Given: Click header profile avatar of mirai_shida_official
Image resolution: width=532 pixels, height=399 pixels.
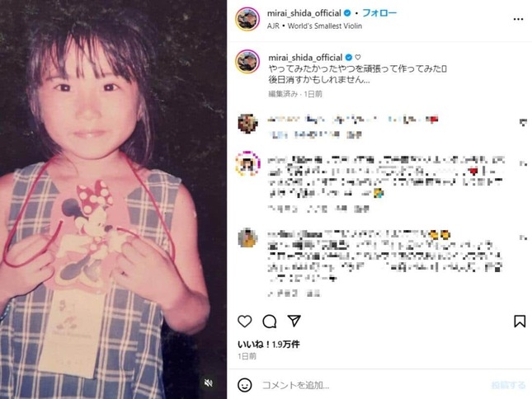Looking at the screenshot, I should (247, 19).
